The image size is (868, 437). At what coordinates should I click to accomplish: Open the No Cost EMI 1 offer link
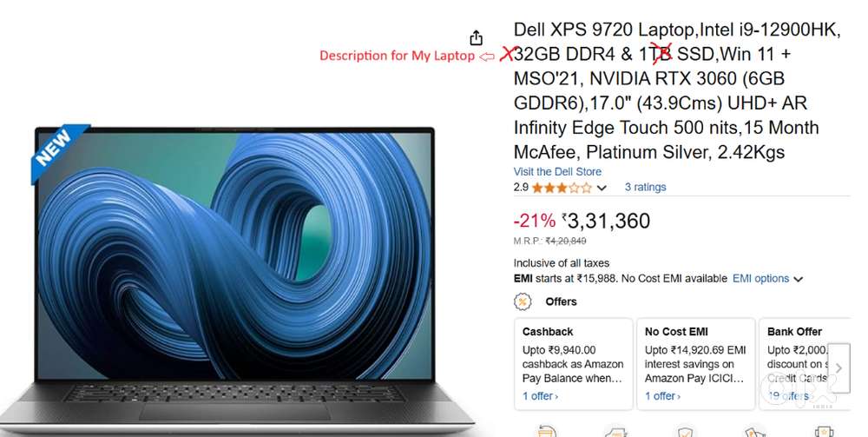coord(662,396)
